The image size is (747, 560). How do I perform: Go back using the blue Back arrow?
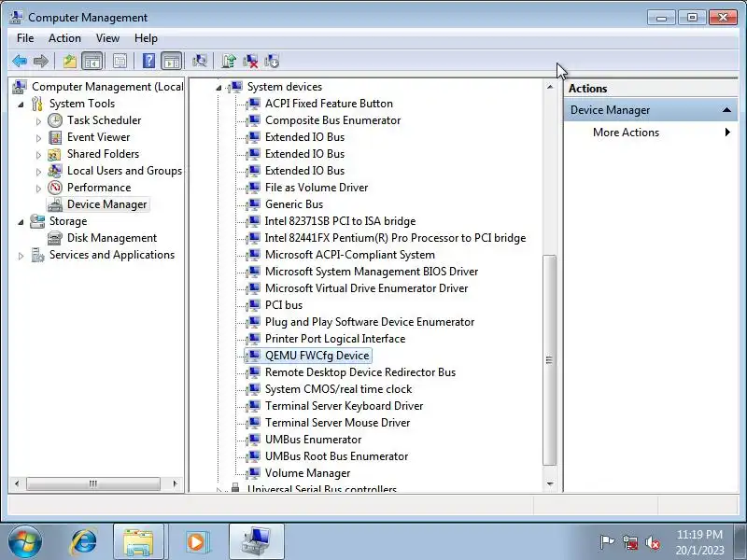(x=20, y=61)
